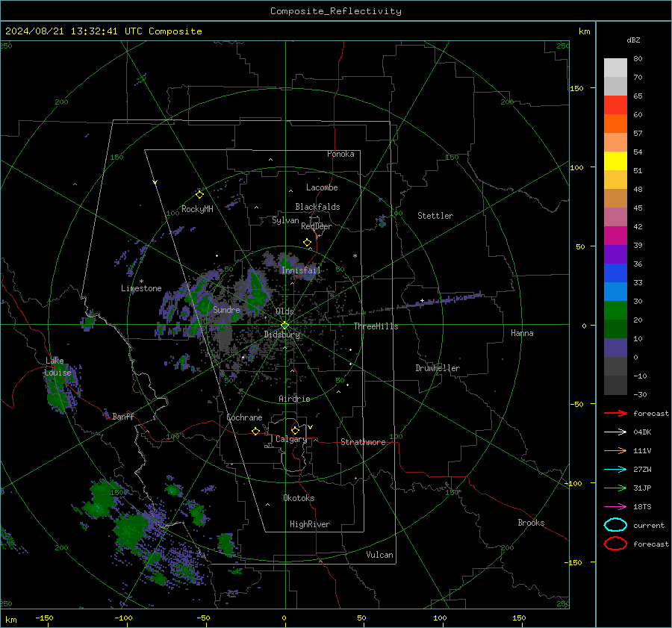
Task: Select the magenta 42 dBZ color swatch
Action: coord(615,235)
